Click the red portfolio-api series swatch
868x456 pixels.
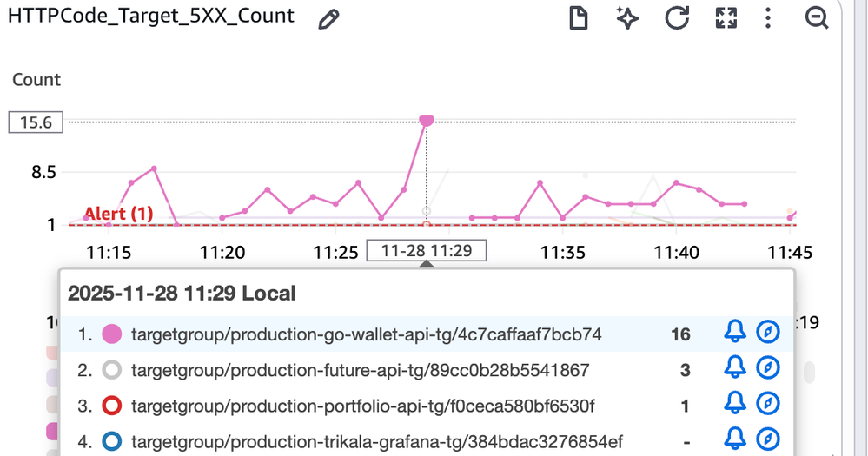112,406
